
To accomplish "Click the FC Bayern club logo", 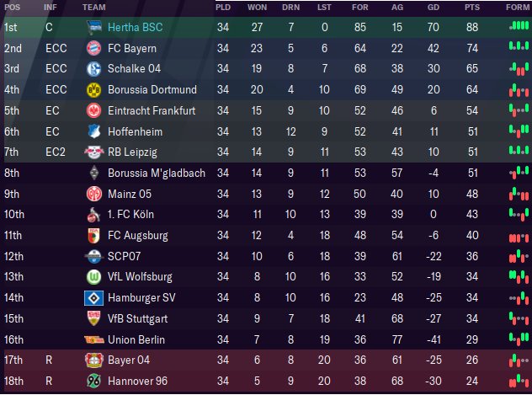I will tap(93, 48).
